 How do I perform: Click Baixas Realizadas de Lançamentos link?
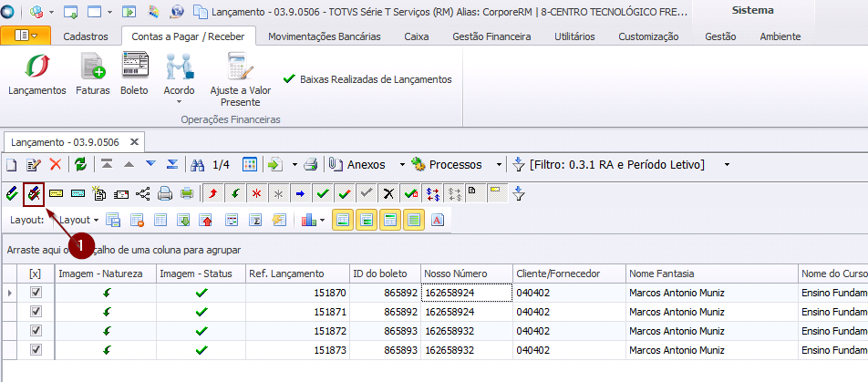pyautogui.click(x=375, y=79)
